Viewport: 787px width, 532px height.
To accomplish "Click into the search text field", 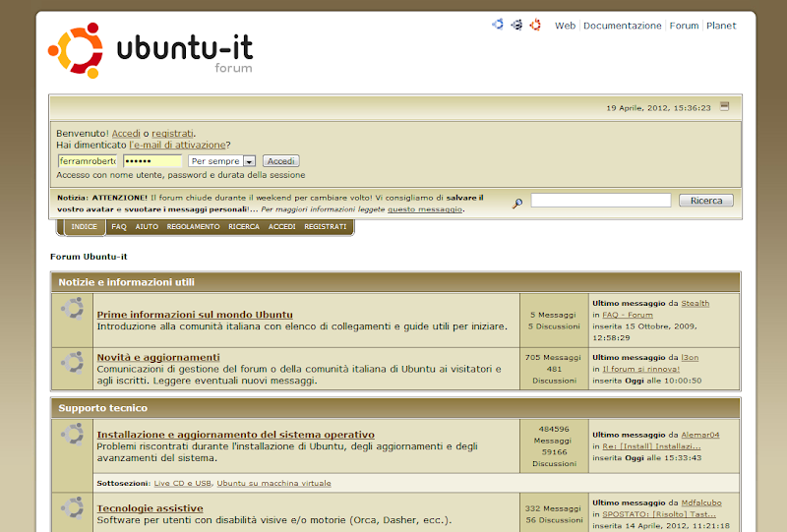I will pos(600,201).
